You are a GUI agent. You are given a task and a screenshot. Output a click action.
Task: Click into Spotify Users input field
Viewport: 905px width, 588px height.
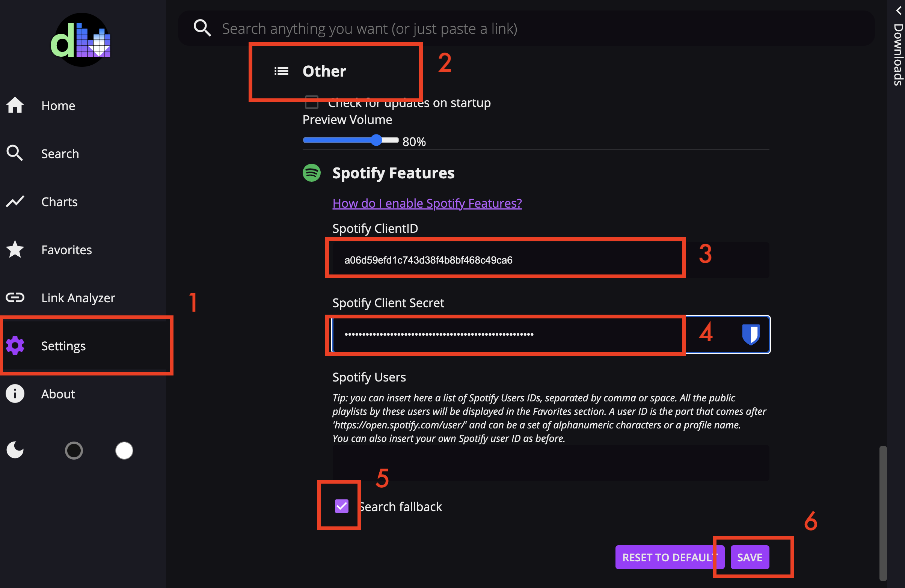(551, 463)
